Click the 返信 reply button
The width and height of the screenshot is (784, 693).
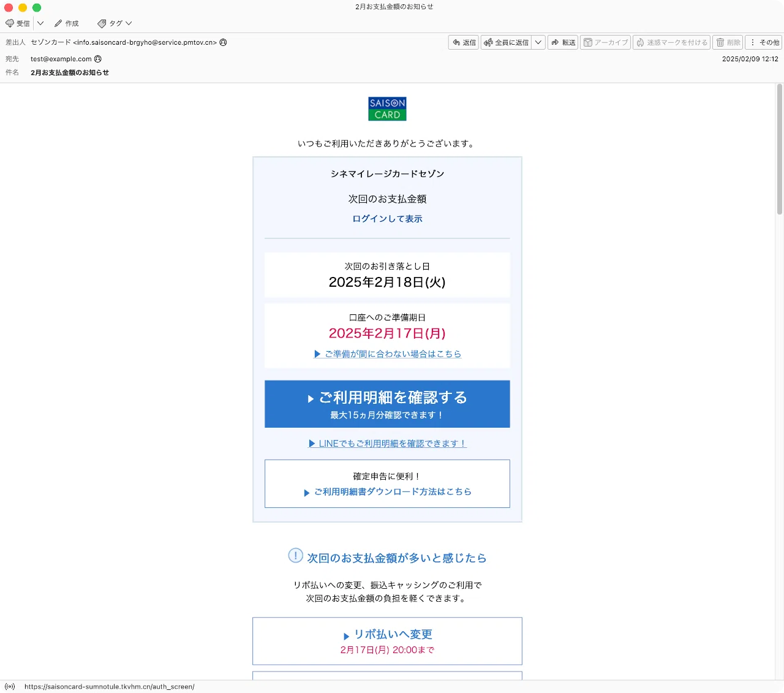[464, 42]
